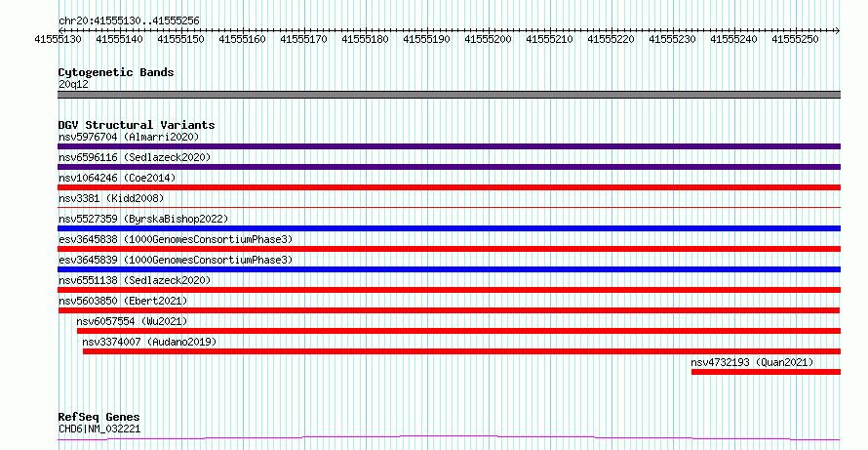Click the red bar under esv3645838

tap(449, 249)
